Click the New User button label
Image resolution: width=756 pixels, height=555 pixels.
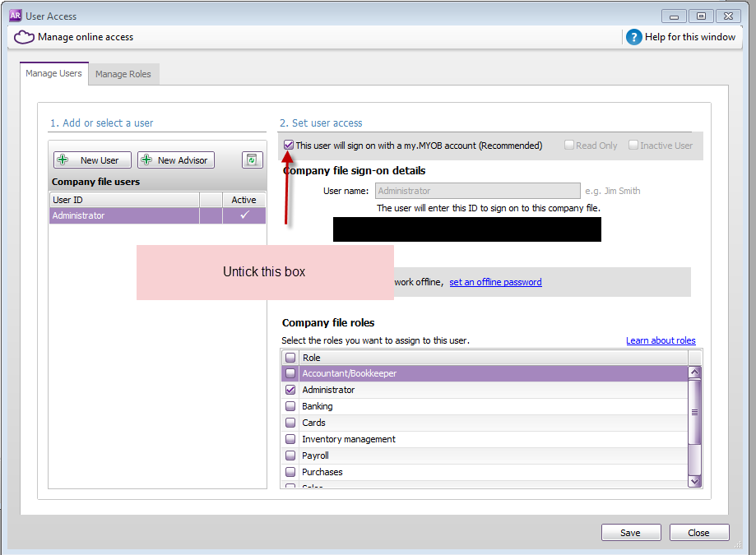tap(100, 160)
